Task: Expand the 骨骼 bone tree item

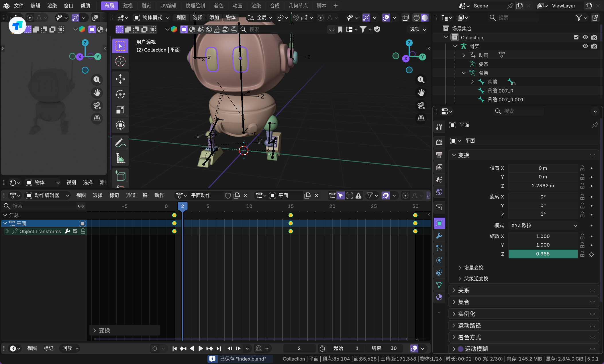Action: tap(472, 82)
